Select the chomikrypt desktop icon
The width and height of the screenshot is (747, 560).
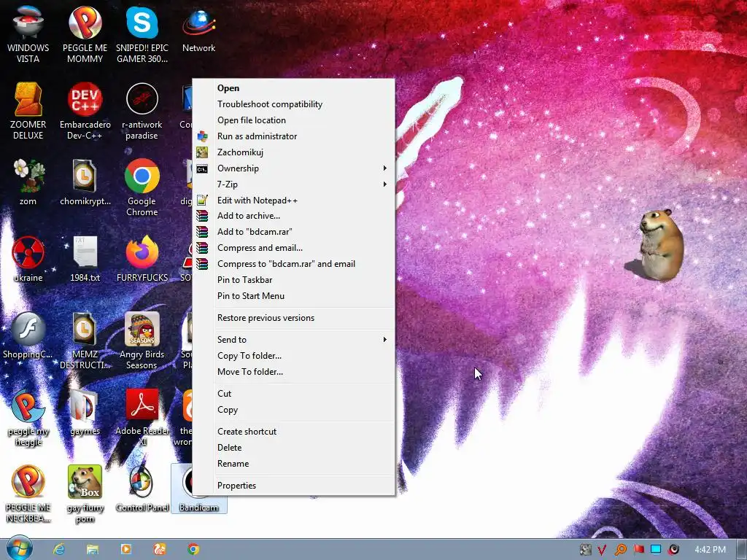tap(85, 182)
